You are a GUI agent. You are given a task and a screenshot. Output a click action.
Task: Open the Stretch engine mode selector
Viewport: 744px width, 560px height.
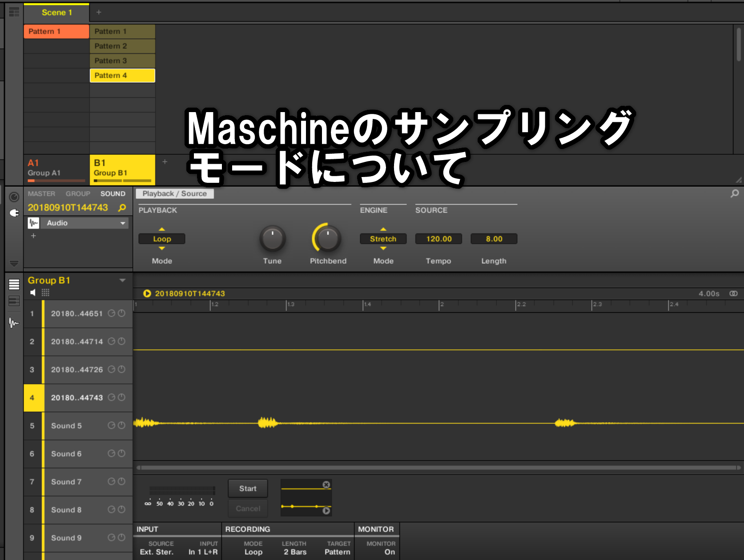(x=383, y=239)
